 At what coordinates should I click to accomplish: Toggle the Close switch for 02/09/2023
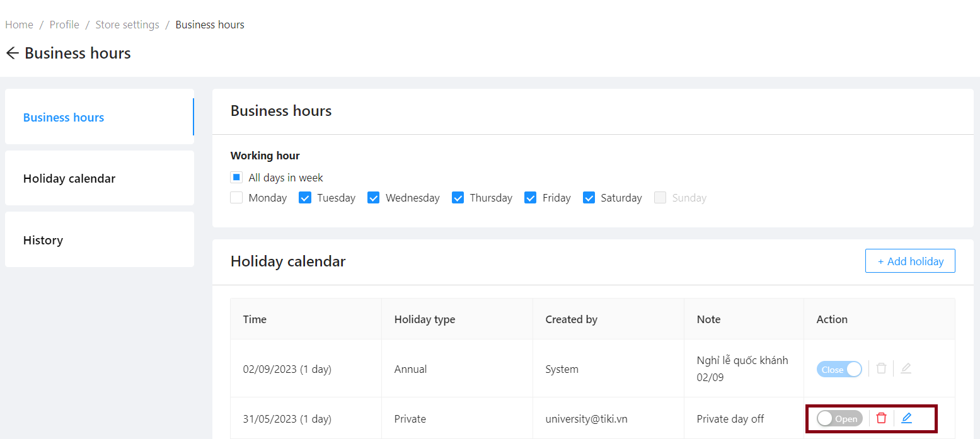pyautogui.click(x=839, y=369)
